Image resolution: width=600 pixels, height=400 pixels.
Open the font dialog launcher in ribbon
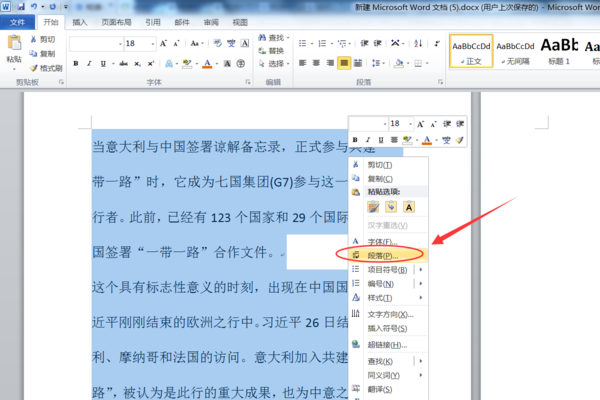[248, 82]
